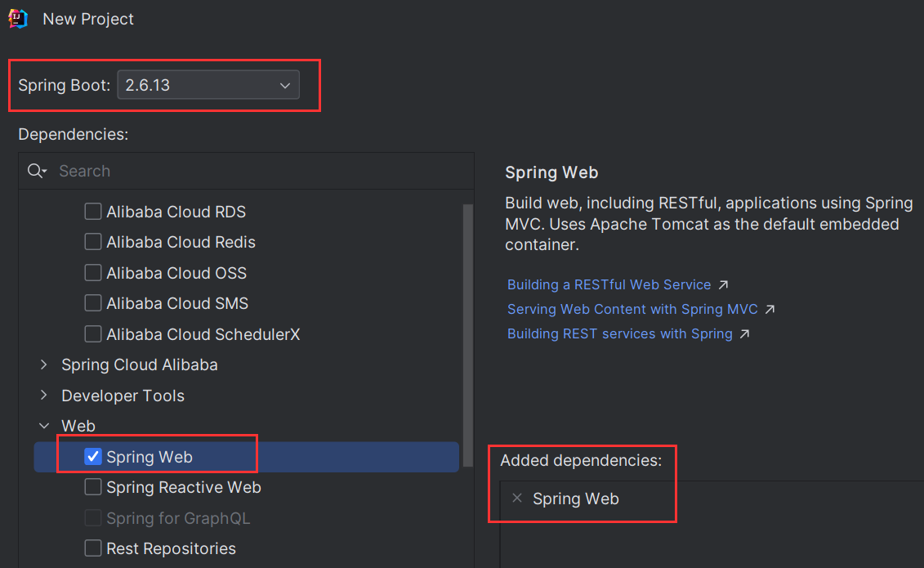The image size is (924, 568).
Task: Expand the Developer Tools group
Action: 44,396
